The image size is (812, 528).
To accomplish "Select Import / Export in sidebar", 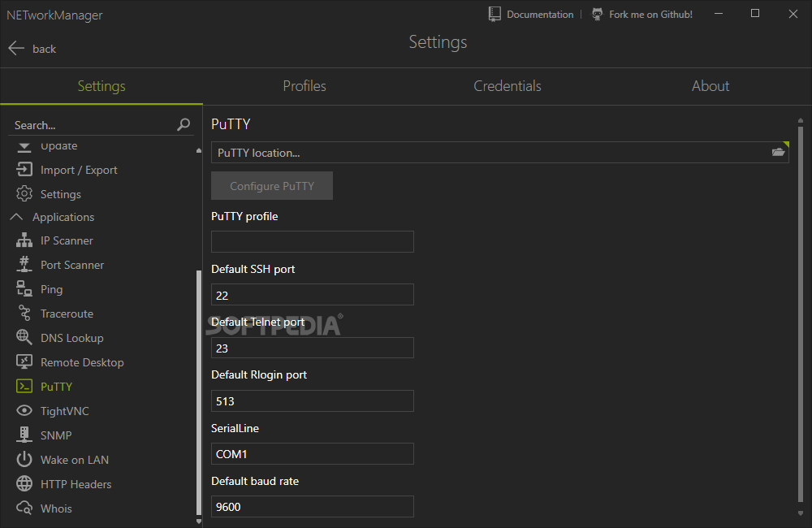I will [x=79, y=170].
